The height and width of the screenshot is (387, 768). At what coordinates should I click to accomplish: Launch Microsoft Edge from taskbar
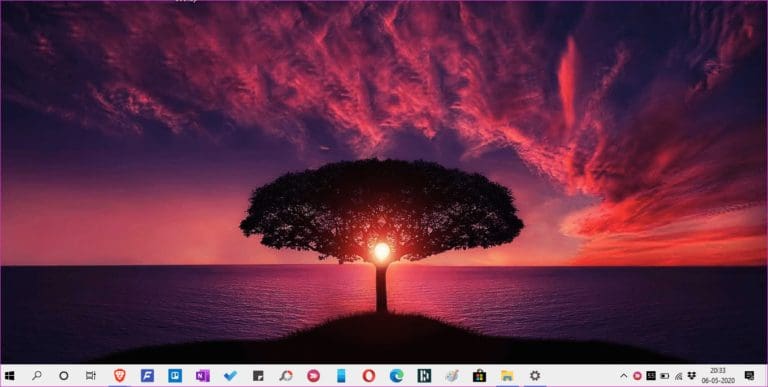coord(396,376)
